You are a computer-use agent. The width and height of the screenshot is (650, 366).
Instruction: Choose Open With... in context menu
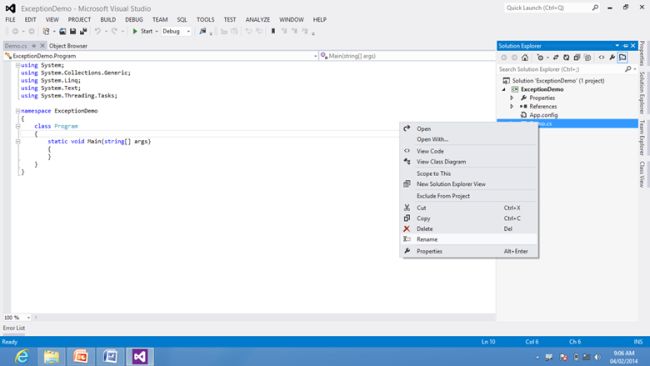[x=469, y=140]
